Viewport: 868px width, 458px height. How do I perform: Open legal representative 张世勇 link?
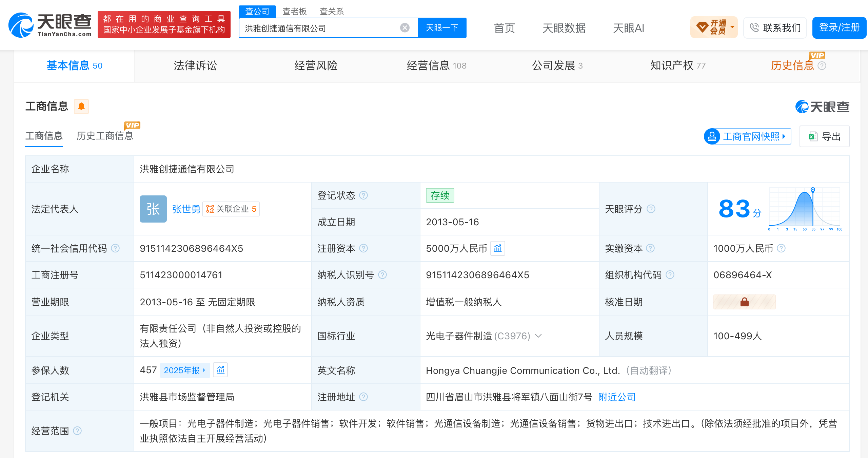coord(186,209)
